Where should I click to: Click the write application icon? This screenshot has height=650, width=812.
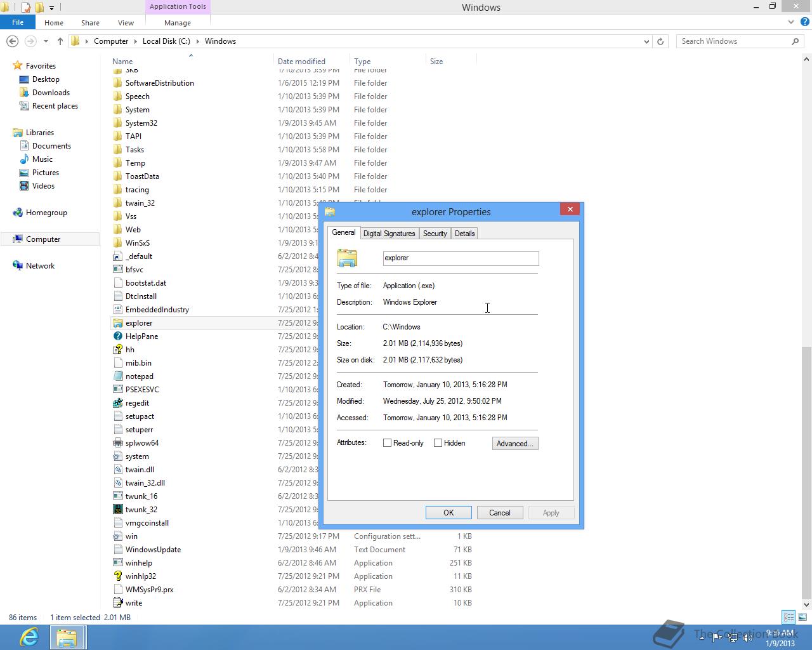[117, 603]
